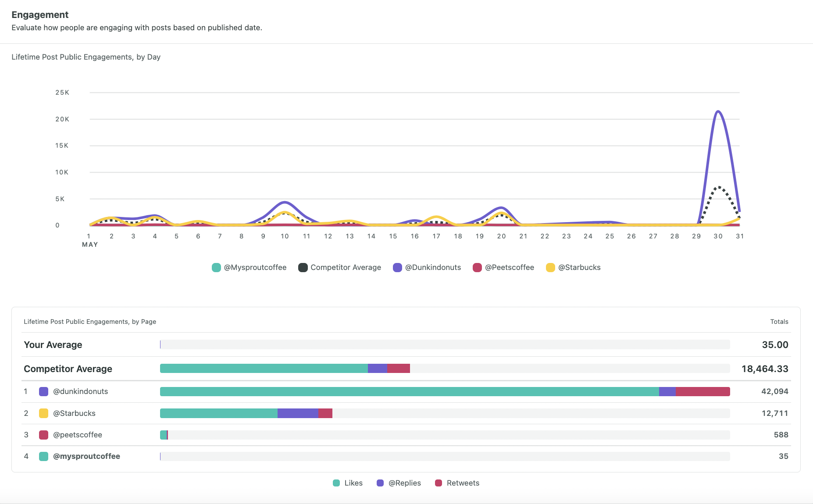Select the Engagement section header
Screen dimensions: 813x504
click(40, 14)
